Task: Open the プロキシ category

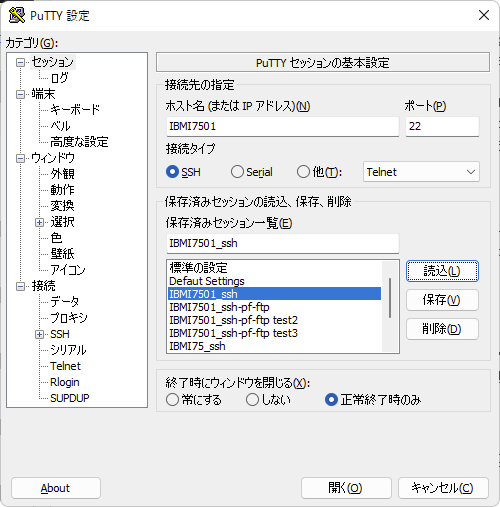Action: point(69,318)
